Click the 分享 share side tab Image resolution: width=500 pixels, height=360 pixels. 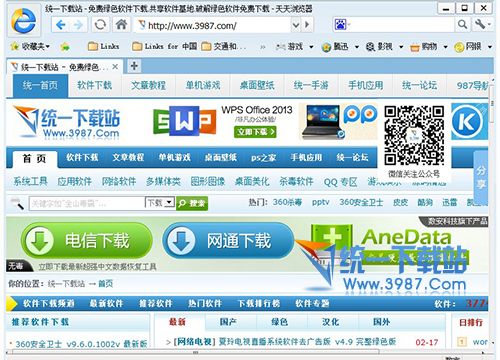[x=480, y=177]
